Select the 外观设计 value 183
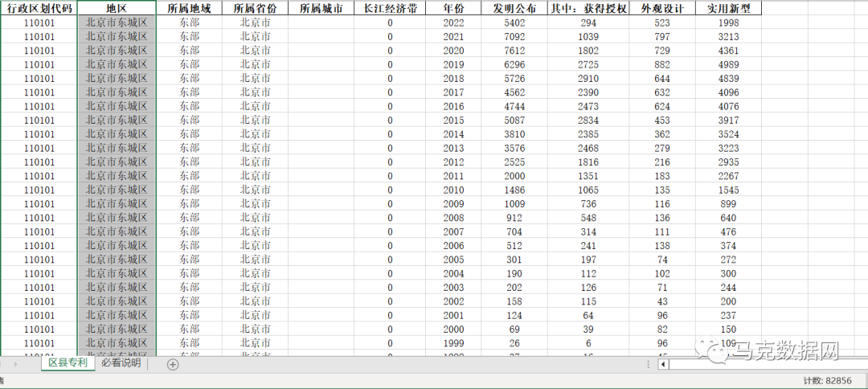This screenshot has height=389, width=868. tap(662, 176)
